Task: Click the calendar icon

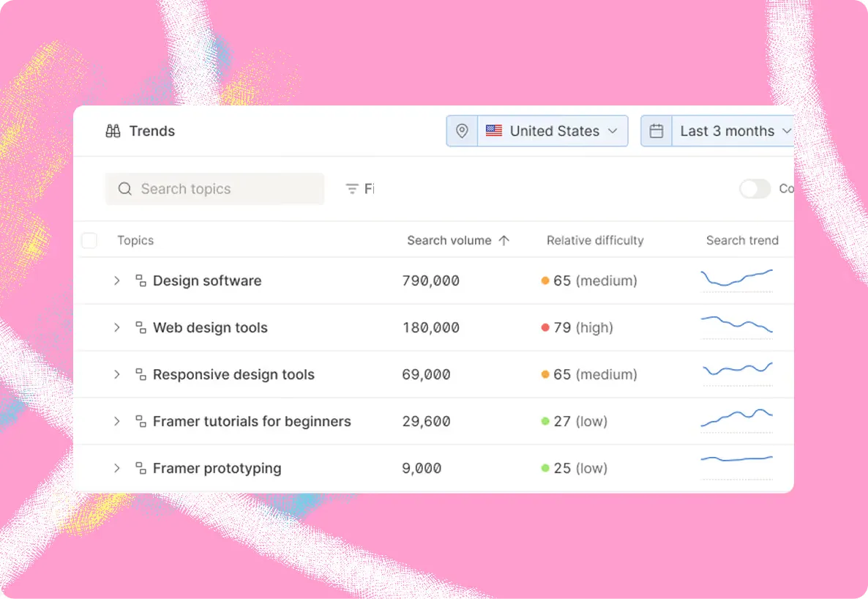Action: (656, 131)
